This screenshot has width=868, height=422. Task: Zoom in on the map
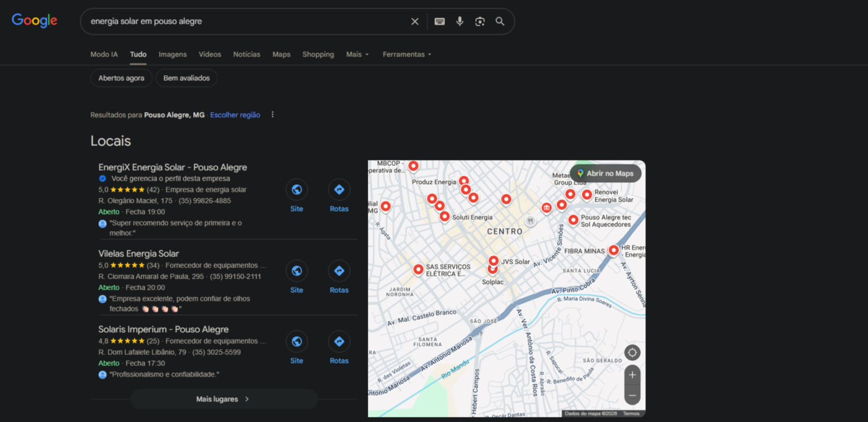tap(632, 375)
